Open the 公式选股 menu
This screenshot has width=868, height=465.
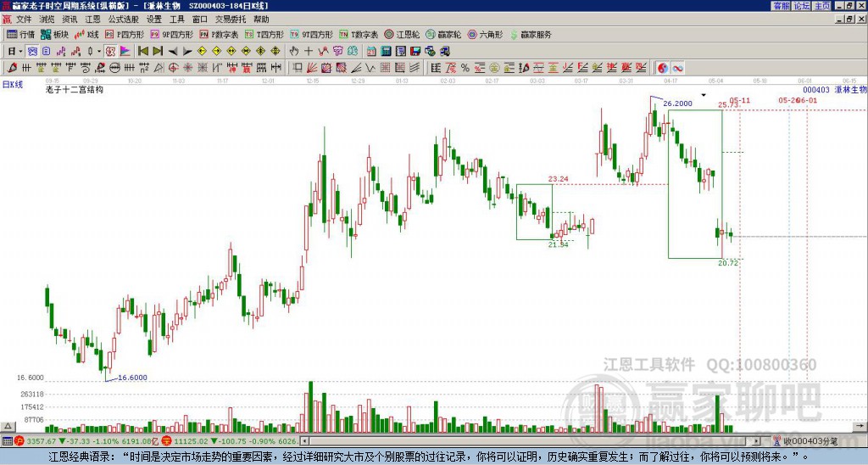124,20
